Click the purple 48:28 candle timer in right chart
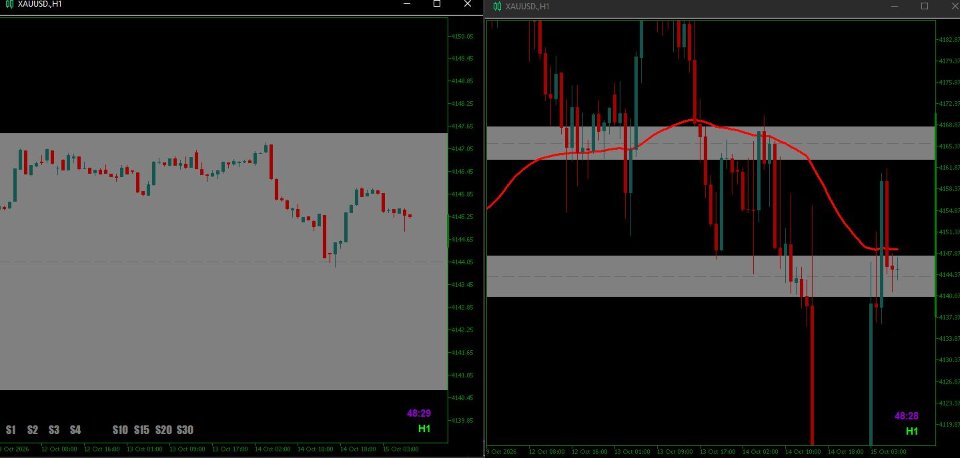This screenshot has width=960, height=458. (x=907, y=416)
